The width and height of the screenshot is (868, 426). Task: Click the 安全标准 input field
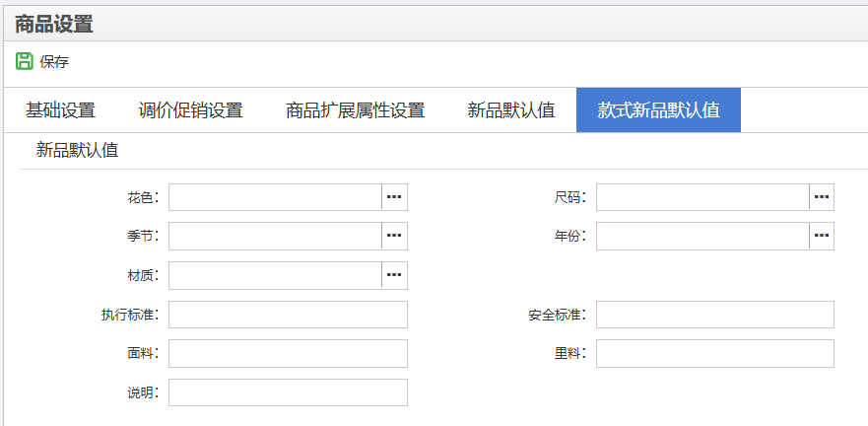click(714, 315)
